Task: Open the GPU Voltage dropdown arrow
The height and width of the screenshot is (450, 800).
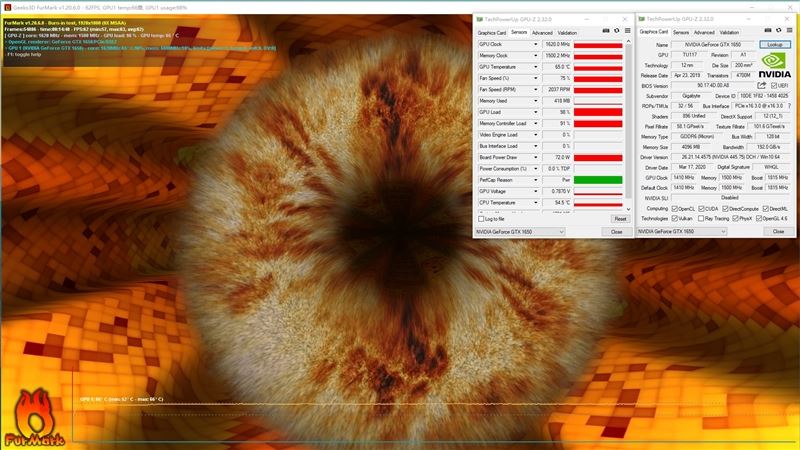Action: (x=535, y=191)
